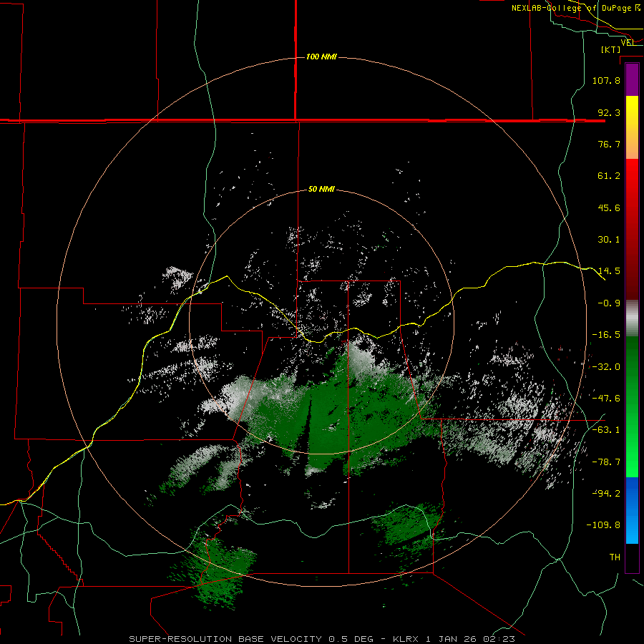Click the yellow-orange segment of velocity color bar
This screenshot has height=644, width=644.
click(x=632, y=127)
